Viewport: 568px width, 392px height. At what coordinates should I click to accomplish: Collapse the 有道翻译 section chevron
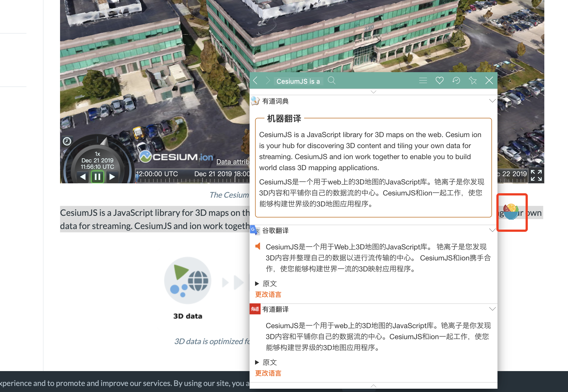tap(492, 309)
